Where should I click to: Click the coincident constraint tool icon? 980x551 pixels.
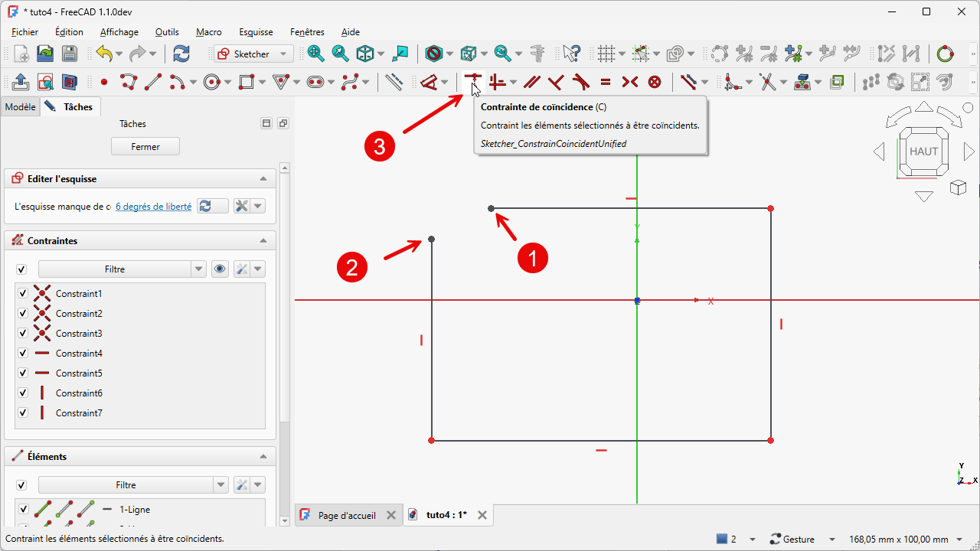point(472,81)
